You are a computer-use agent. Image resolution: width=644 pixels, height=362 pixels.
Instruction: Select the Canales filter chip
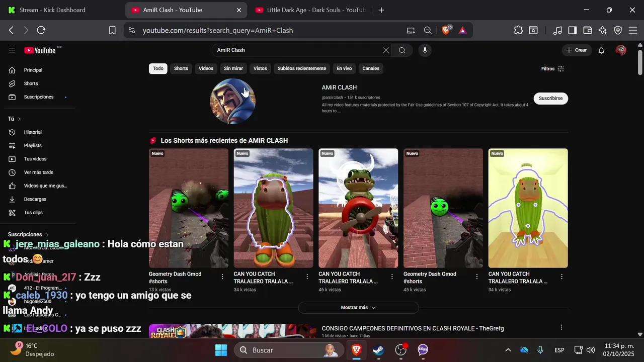[x=371, y=68]
